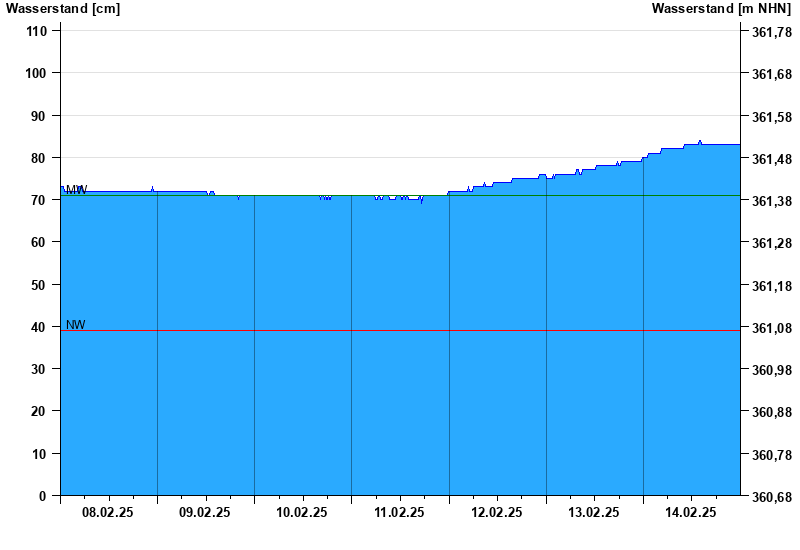Image resolution: width=800 pixels, height=550 pixels.
Task: Click the 360,88 value on right axis
Action: coord(772,412)
